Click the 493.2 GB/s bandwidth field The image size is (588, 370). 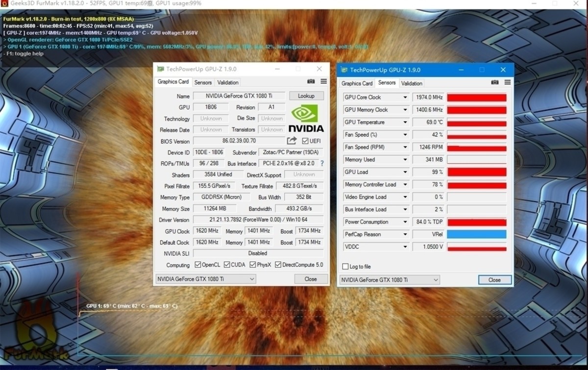point(299,208)
